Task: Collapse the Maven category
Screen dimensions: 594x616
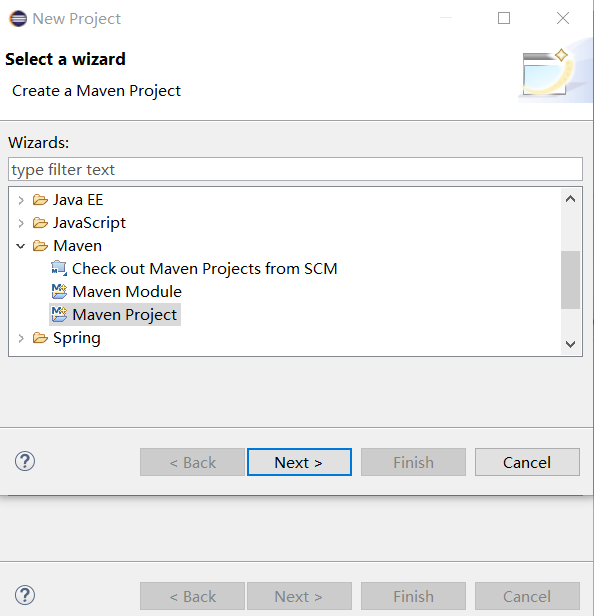Action: 21,246
